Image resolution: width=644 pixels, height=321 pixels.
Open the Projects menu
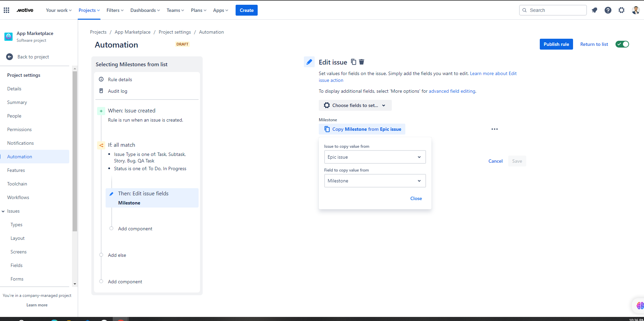89,10
